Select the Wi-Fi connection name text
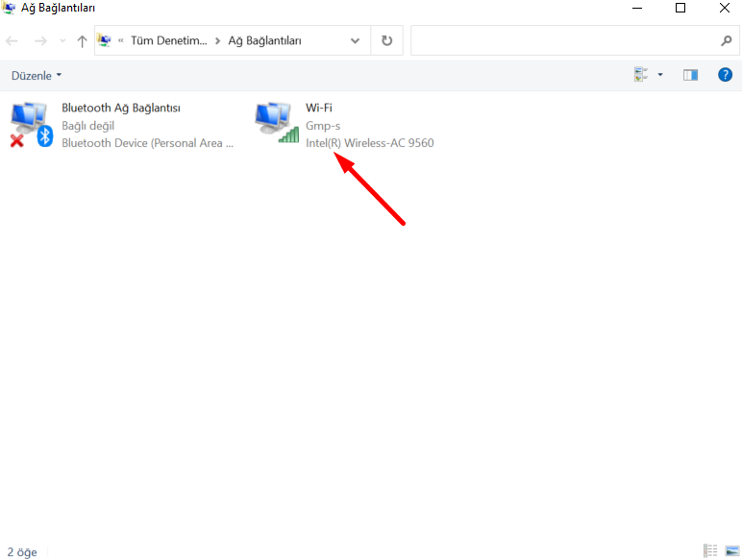Image resolution: width=742 pixels, height=560 pixels. 319,108
